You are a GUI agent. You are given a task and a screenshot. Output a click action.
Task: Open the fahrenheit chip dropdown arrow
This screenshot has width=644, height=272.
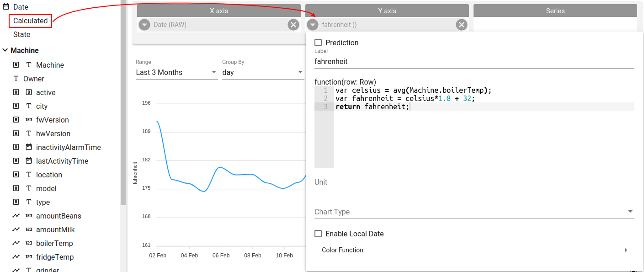click(x=313, y=25)
